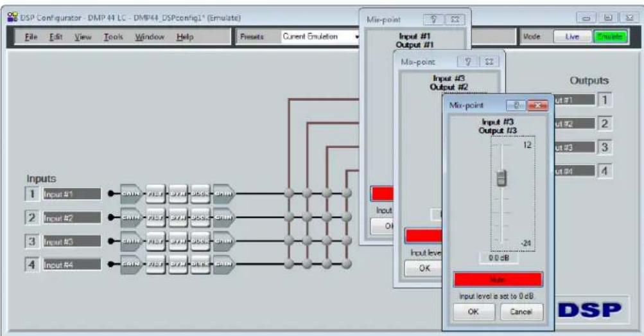Open the DYN block on Input #3

point(178,241)
